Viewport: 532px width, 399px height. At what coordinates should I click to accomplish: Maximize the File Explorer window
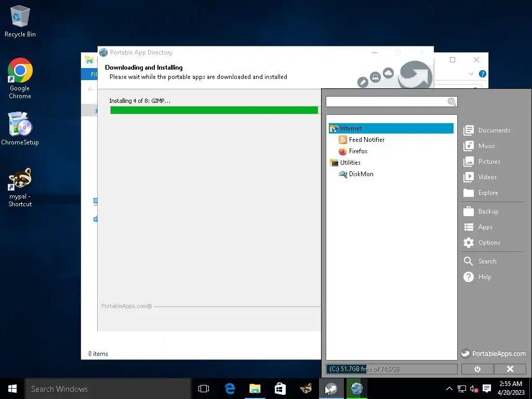453,60
